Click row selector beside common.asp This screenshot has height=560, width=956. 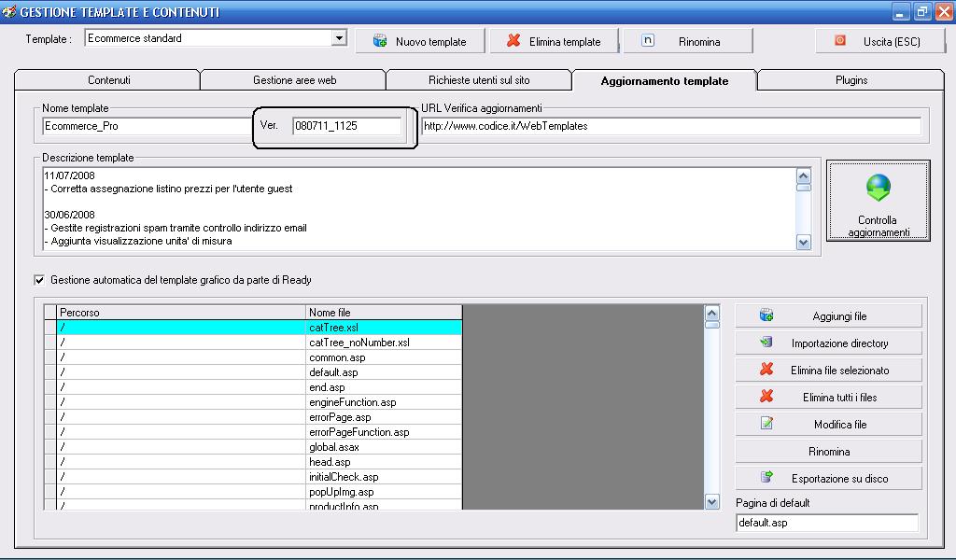click(x=50, y=357)
